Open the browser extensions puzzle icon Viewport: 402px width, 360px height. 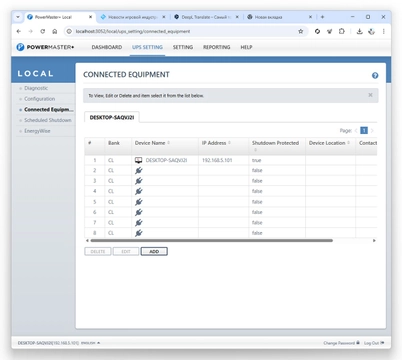coord(342,31)
